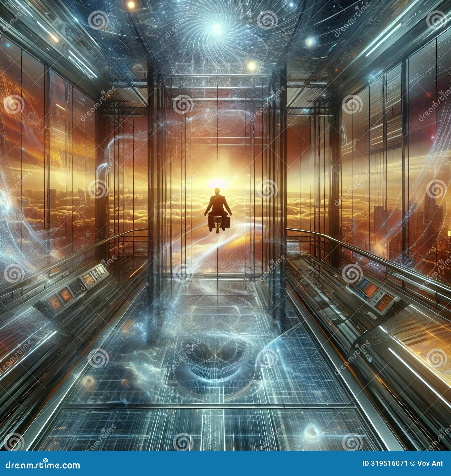Click the ID 319516071 text label

(x=385, y=463)
